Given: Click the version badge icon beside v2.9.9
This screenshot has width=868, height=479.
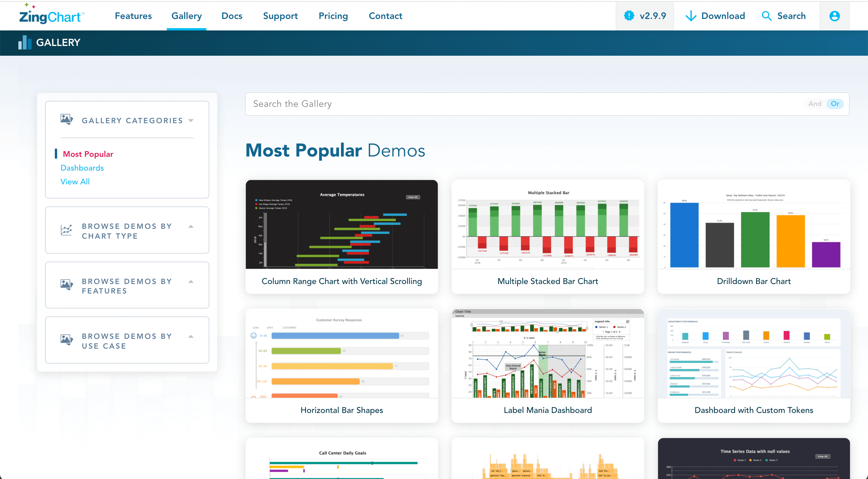Looking at the screenshot, I should coord(629,16).
